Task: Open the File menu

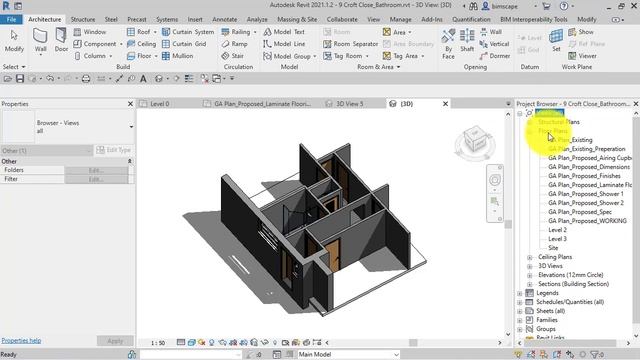Action: point(11,19)
